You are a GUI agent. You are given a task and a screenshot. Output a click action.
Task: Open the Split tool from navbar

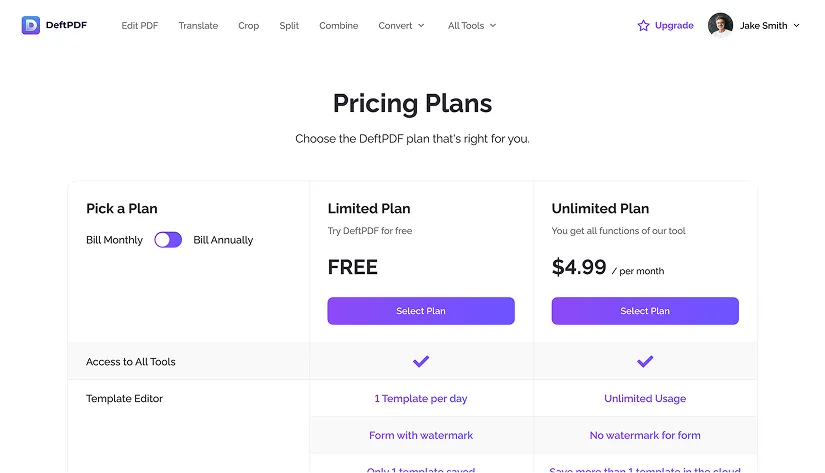(x=289, y=26)
